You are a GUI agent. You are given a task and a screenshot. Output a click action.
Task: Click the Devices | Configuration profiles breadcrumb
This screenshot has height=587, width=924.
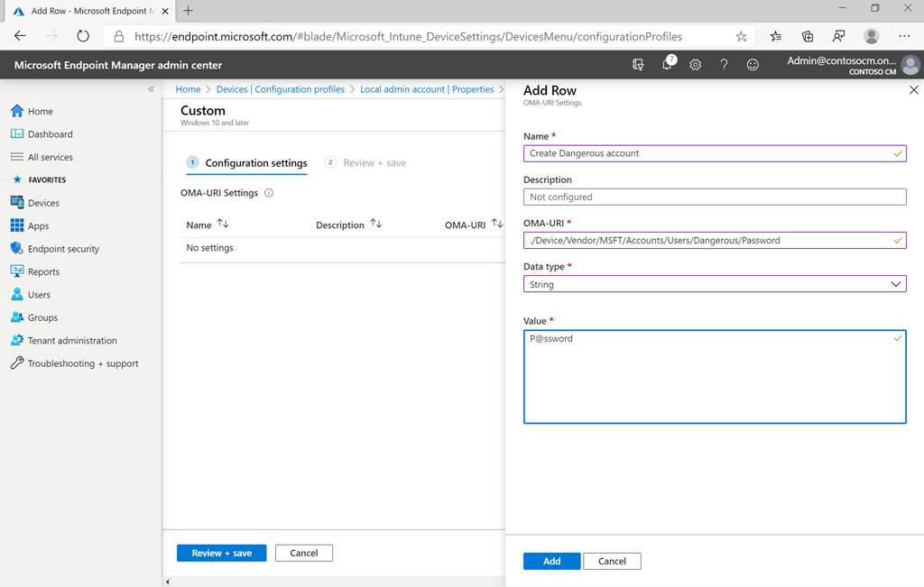280,89
